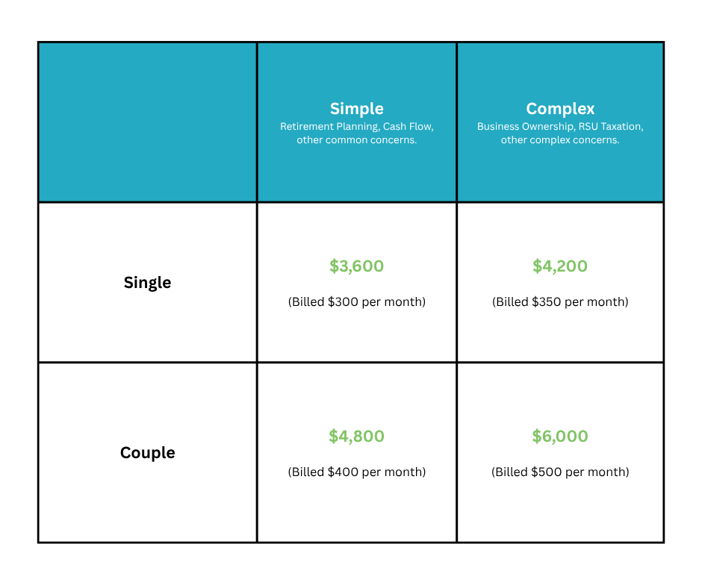Click the $4,800 price
Image resolution: width=702 pixels, height=588 pixels.
click(x=356, y=436)
